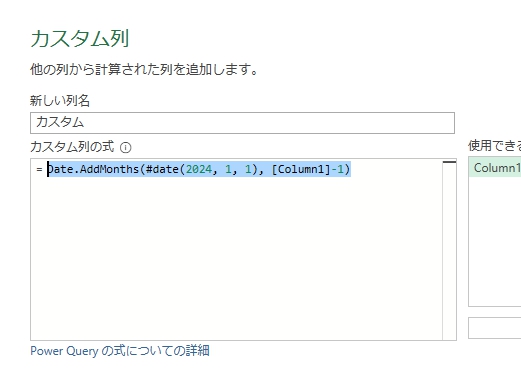The image size is (521, 370).
Task: Click the formula editor's vertical scrollbar
Action: [x=449, y=249]
